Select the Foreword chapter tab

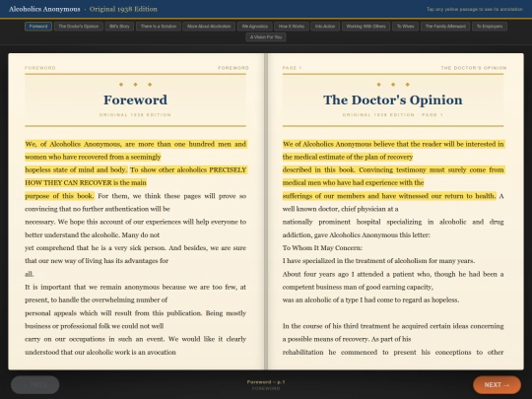(38, 27)
